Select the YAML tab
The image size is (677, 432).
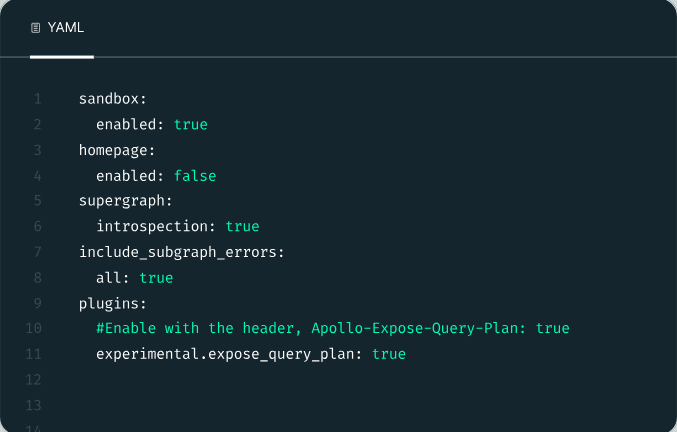click(62, 28)
